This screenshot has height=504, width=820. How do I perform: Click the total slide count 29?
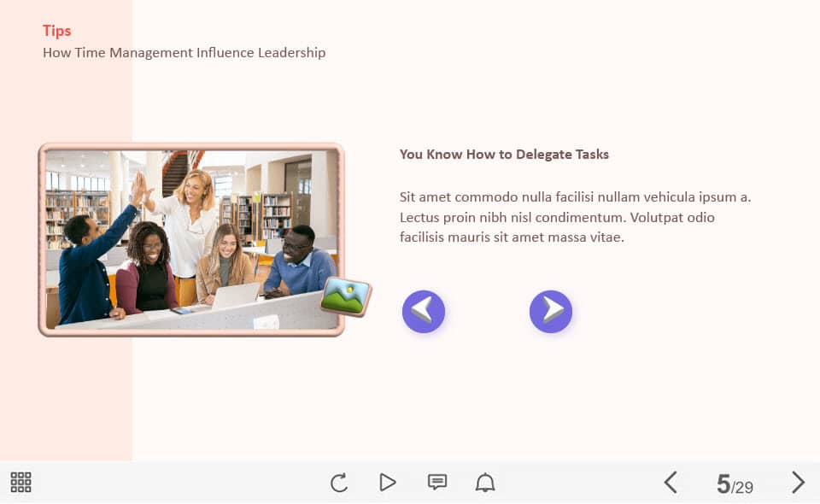tap(743, 488)
